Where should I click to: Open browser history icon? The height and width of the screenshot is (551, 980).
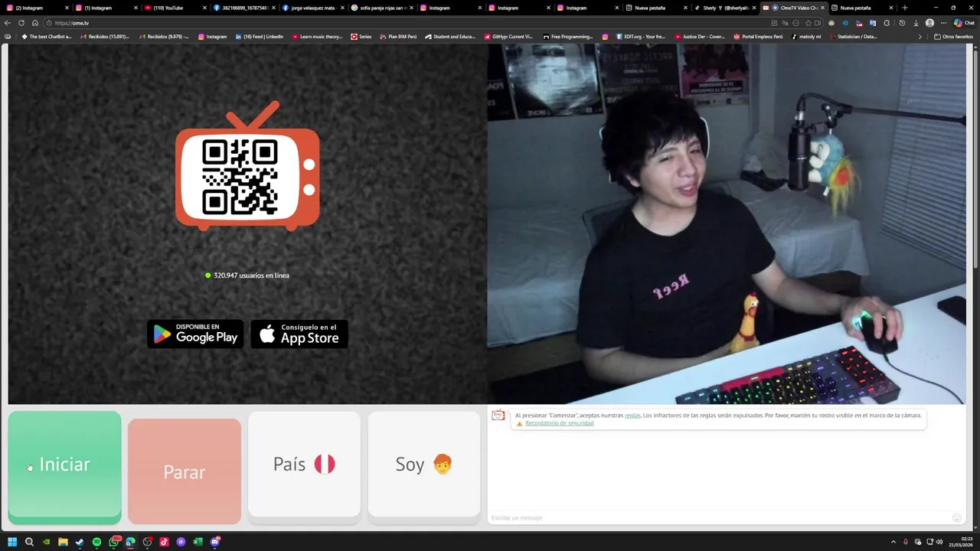pos(902,23)
